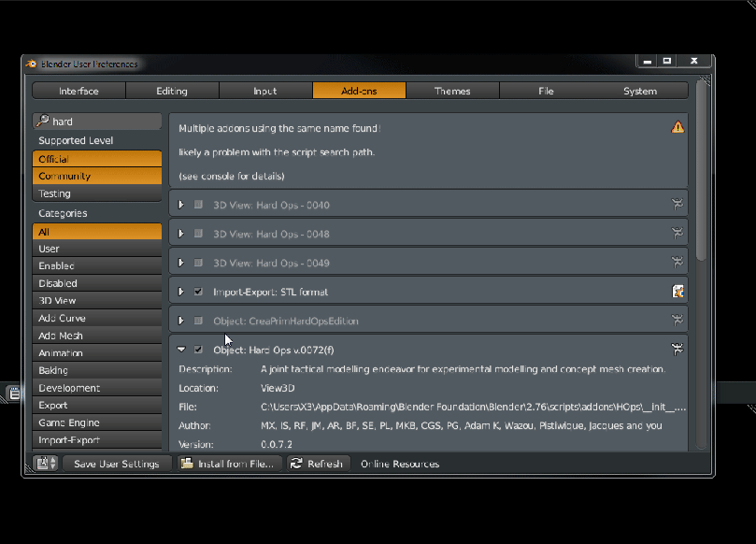
Task: Click the addon search field containing 'hard'
Action: point(97,122)
